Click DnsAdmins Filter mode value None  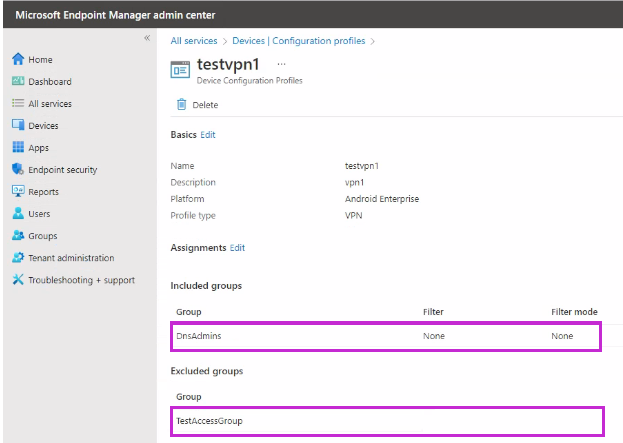pos(562,336)
